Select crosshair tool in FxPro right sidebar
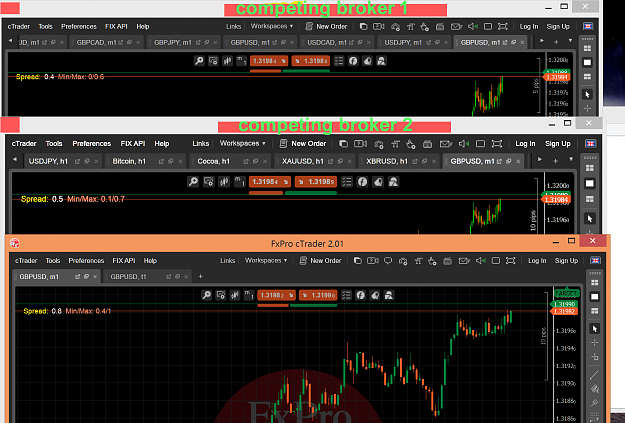The image size is (625, 423). 594,342
